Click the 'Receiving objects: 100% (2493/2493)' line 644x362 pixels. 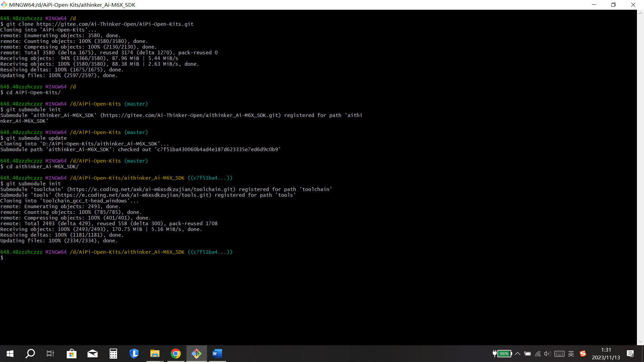click(101, 229)
